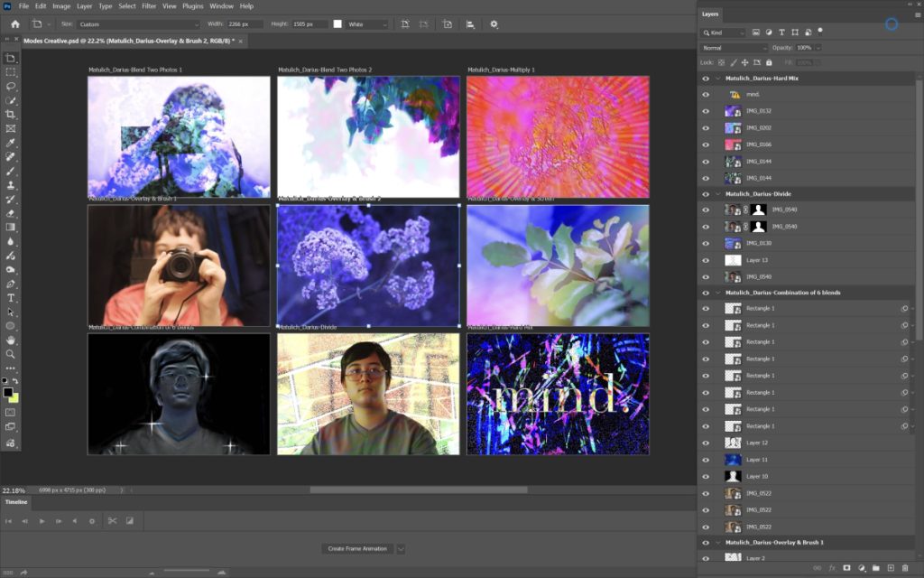
Task: Filter layers by shape layers icon
Action: [x=795, y=33]
